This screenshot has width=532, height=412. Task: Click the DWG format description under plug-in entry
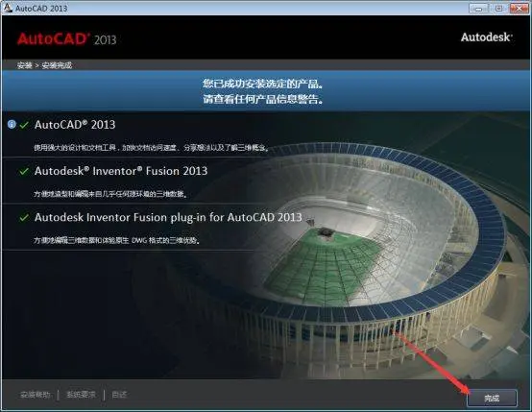tap(117, 240)
